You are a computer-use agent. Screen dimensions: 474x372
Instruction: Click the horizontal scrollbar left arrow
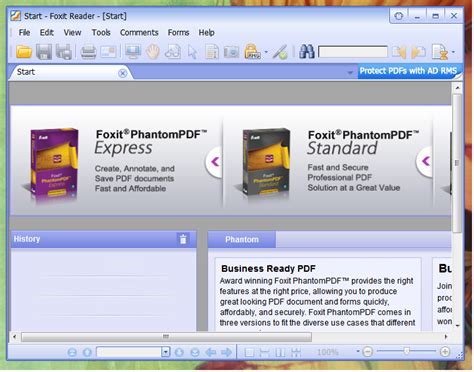point(14,337)
